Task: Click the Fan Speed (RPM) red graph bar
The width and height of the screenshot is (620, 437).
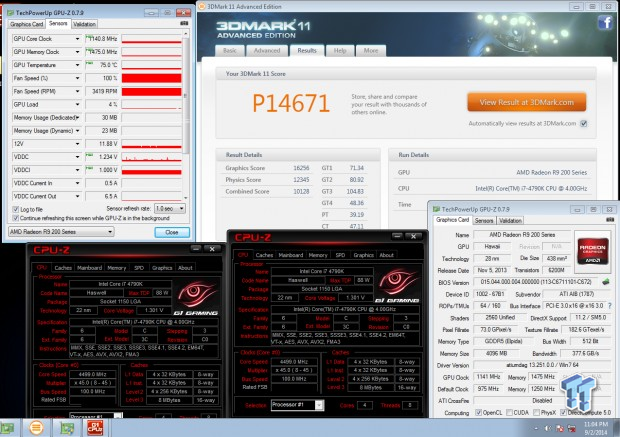Action: tap(151, 91)
